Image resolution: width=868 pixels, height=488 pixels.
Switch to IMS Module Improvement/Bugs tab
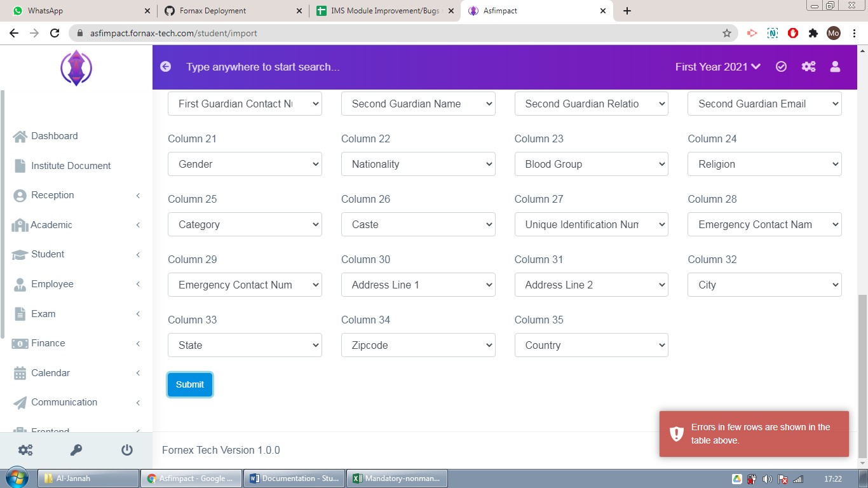(x=386, y=11)
